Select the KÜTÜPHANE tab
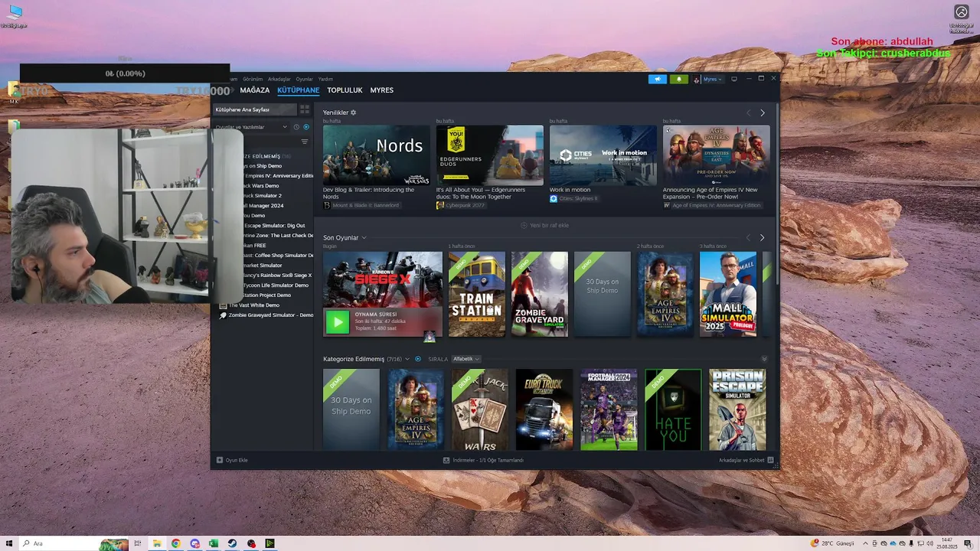980x551 pixels. (x=299, y=90)
